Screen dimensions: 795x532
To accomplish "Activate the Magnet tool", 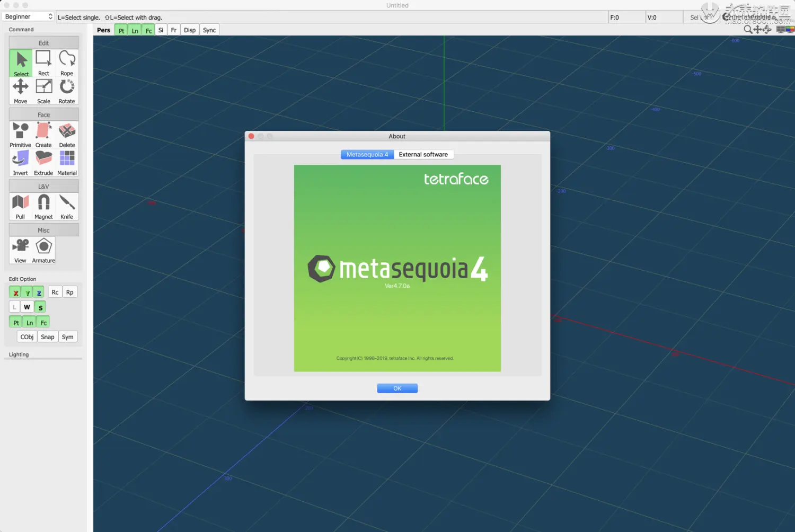I will (43, 207).
